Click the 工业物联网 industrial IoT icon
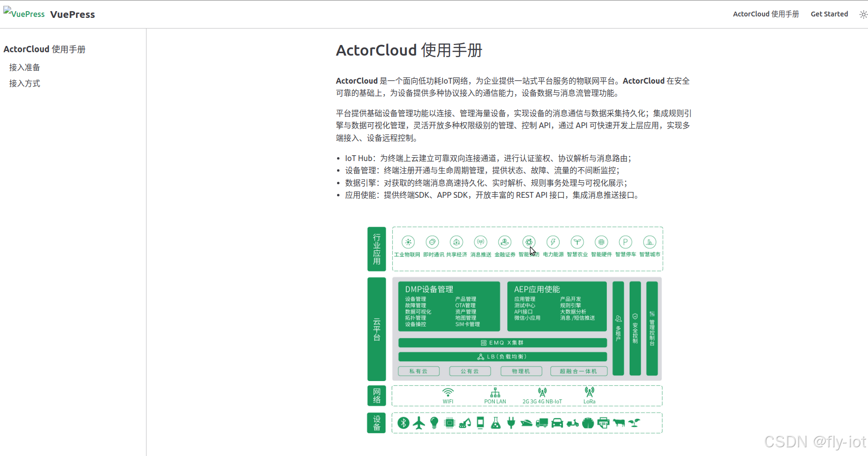This screenshot has height=456, width=868. click(408, 242)
